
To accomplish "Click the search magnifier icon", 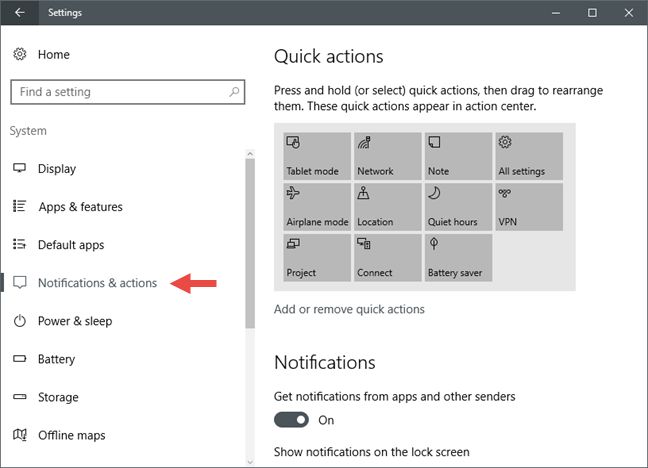I will point(234,92).
